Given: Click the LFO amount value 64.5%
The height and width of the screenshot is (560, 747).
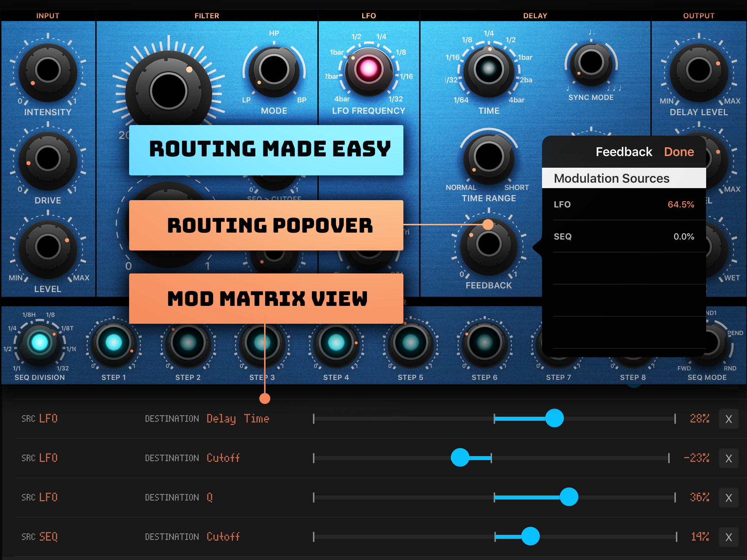Looking at the screenshot, I should click(681, 205).
